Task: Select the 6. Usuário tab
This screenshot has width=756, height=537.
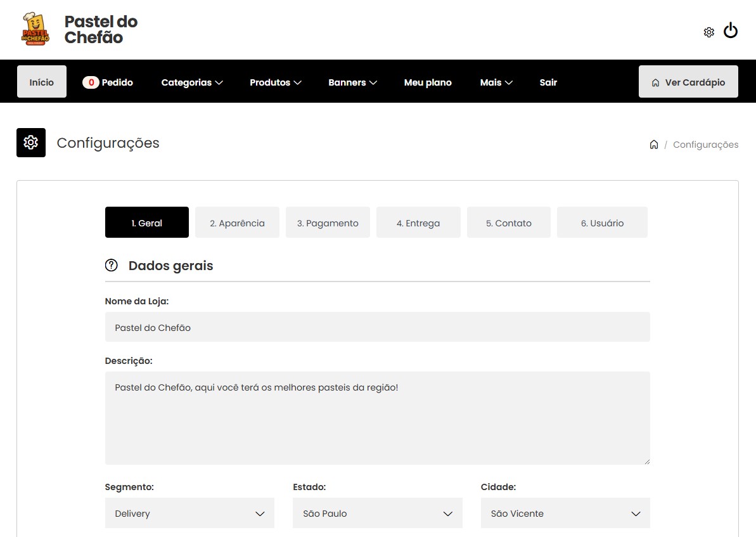Action: point(602,223)
